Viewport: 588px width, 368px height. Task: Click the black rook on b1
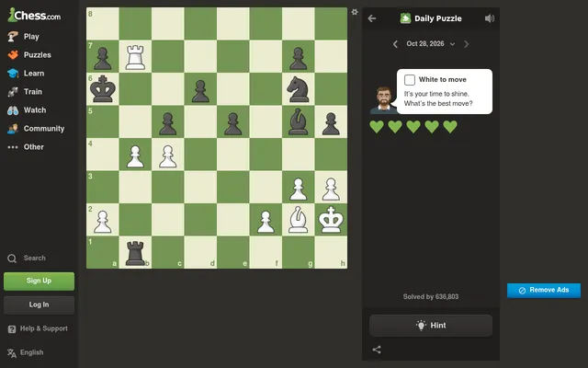point(135,253)
